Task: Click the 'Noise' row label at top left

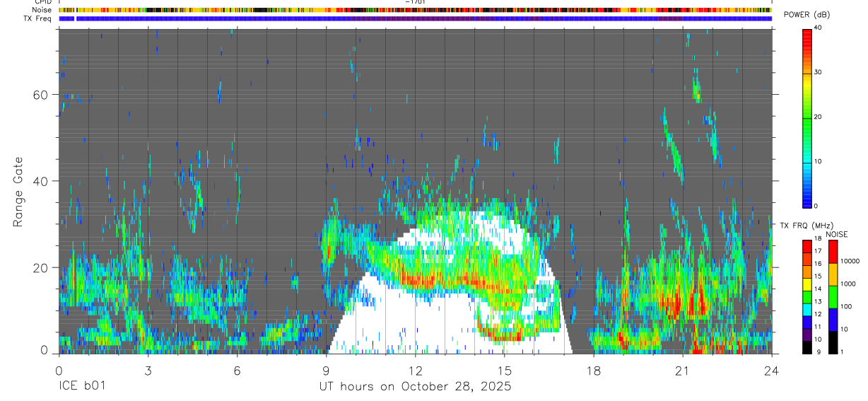Action: (x=42, y=11)
